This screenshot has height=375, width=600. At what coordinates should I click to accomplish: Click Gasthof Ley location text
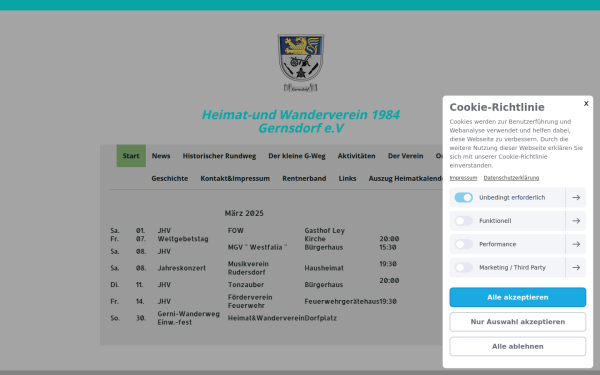(x=324, y=230)
